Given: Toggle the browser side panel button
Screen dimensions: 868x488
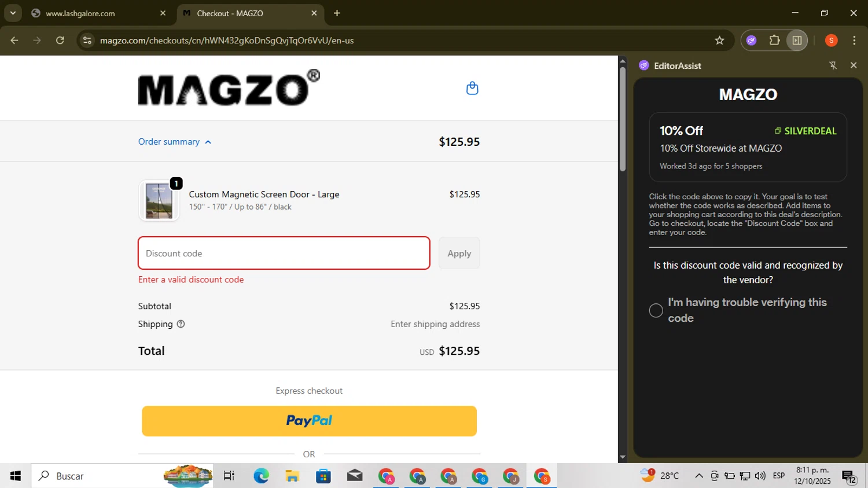Looking at the screenshot, I should [797, 41].
